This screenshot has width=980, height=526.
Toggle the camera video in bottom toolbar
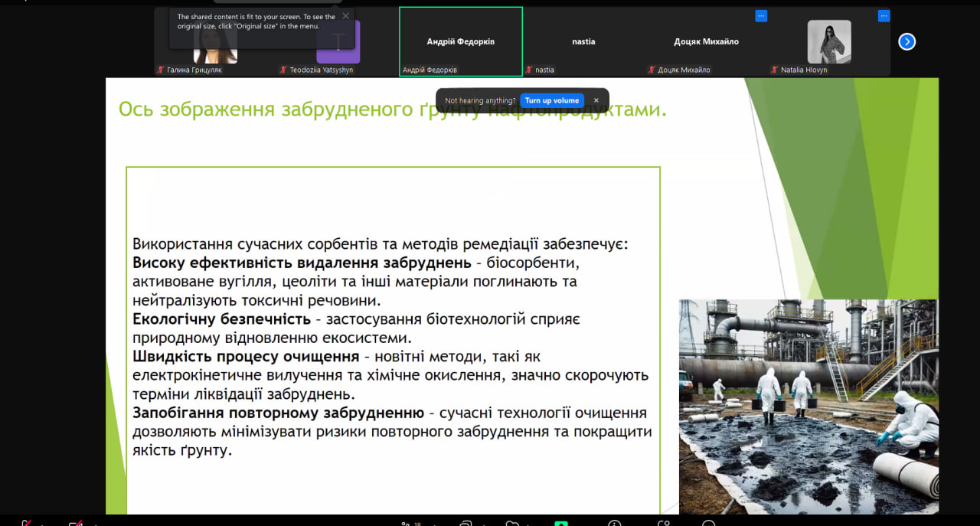tap(76, 523)
